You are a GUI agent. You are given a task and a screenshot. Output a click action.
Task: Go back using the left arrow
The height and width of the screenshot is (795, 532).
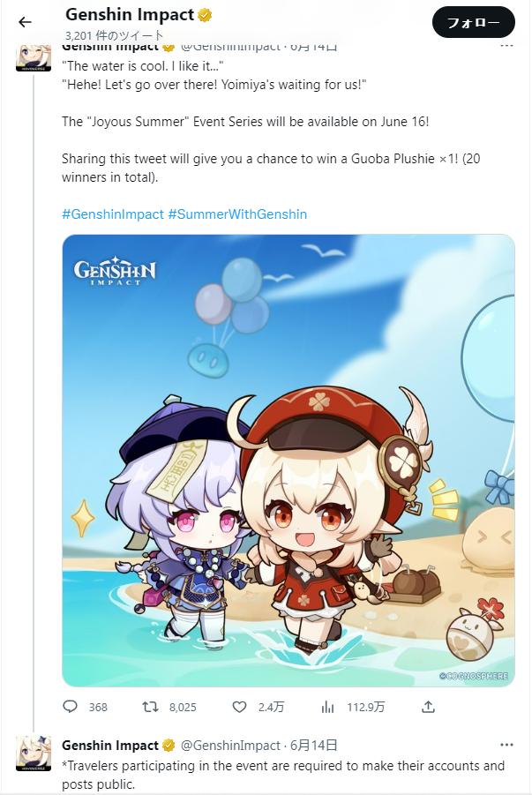25,22
